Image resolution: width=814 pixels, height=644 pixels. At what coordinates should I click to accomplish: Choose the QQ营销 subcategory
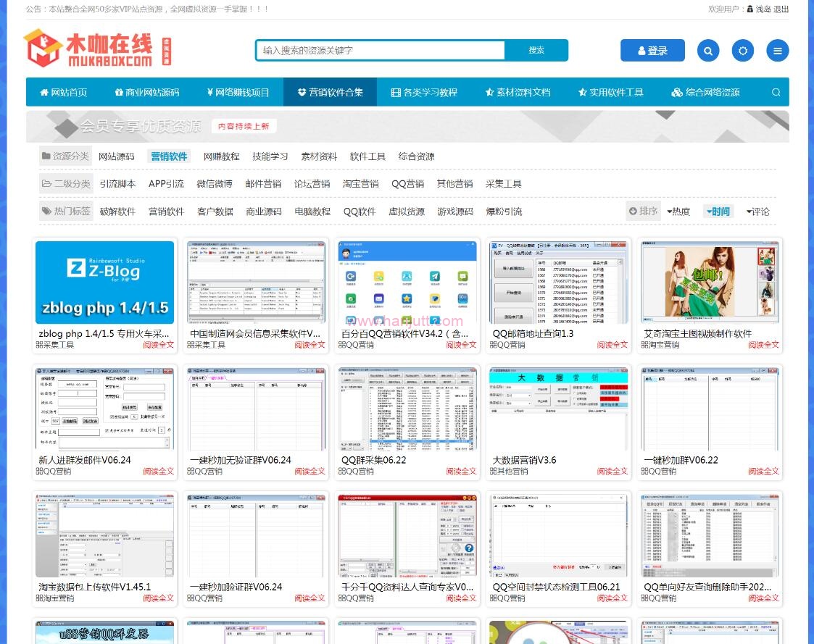click(407, 184)
